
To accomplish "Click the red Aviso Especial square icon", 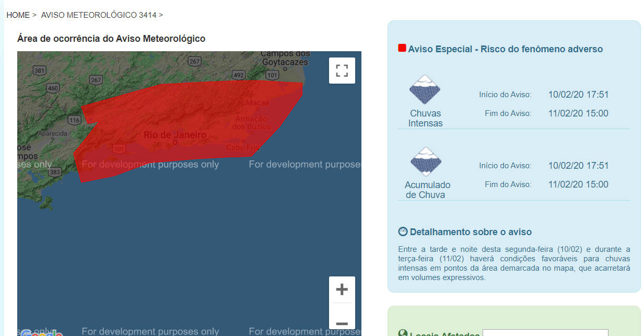I will [402, 49].
